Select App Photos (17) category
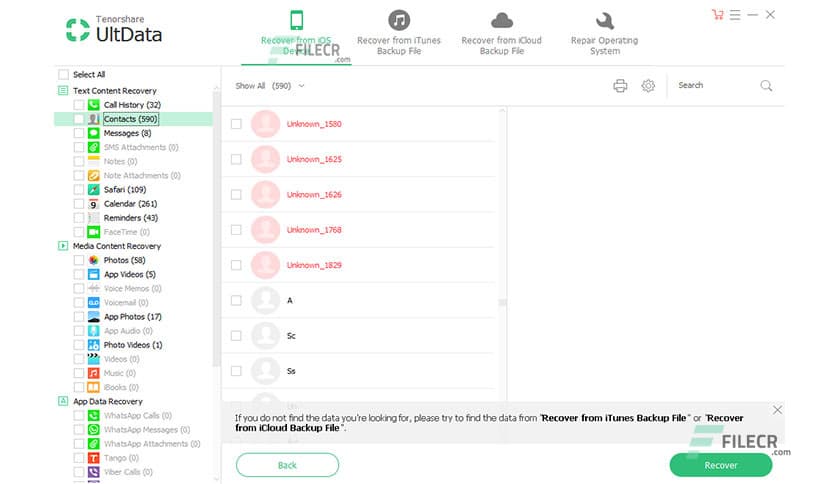Image resolution: width=836 pixels, height=484 pixels. tap(132, 317)
